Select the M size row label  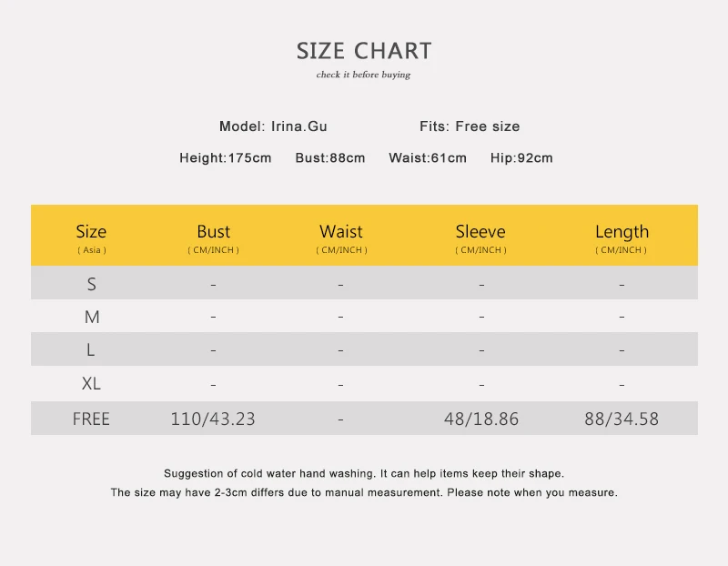tap(92, 318)
